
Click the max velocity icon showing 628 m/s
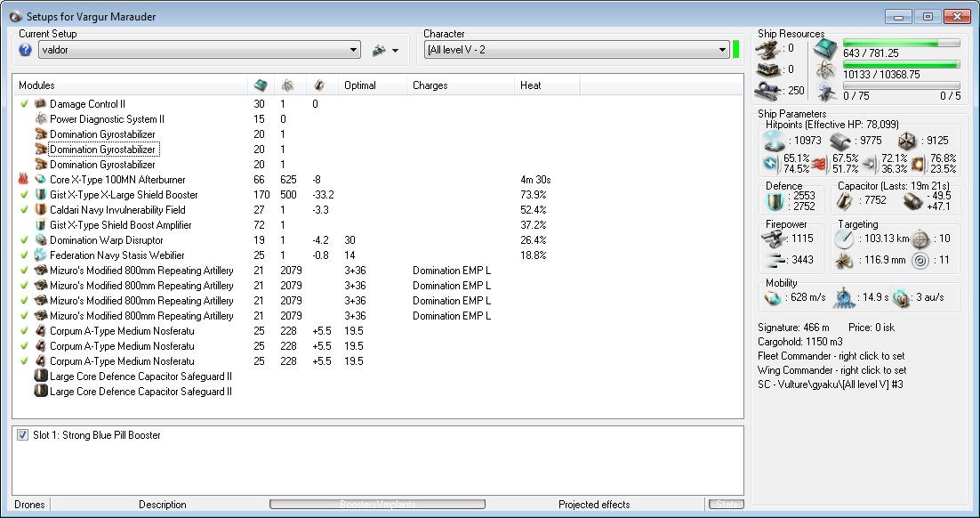774,298
